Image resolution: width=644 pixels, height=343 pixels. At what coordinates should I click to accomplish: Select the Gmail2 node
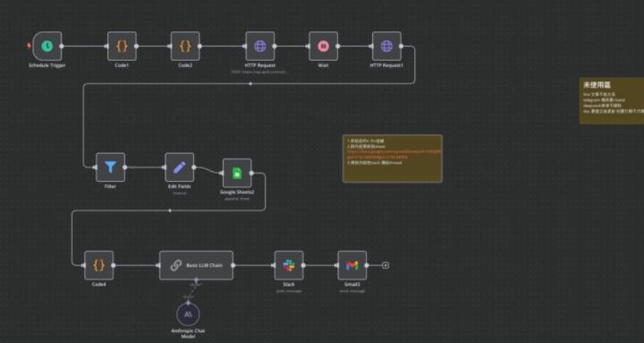352,265
